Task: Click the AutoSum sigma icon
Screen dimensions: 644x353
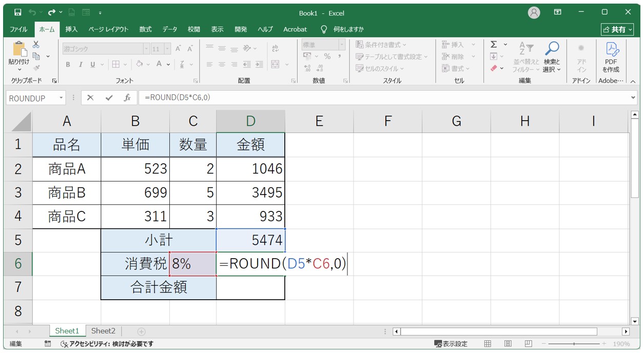Action: pos(494,45)
